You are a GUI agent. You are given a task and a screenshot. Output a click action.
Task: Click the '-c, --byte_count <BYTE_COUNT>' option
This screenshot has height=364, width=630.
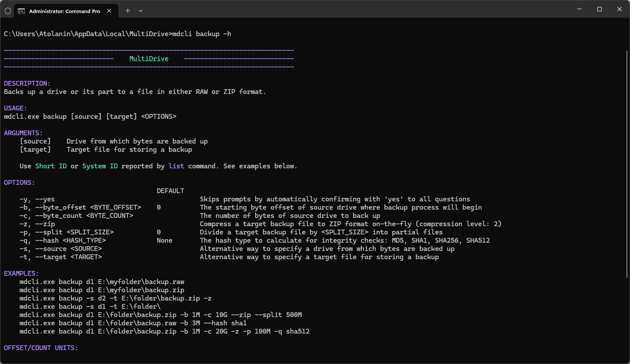click(76, 216)
